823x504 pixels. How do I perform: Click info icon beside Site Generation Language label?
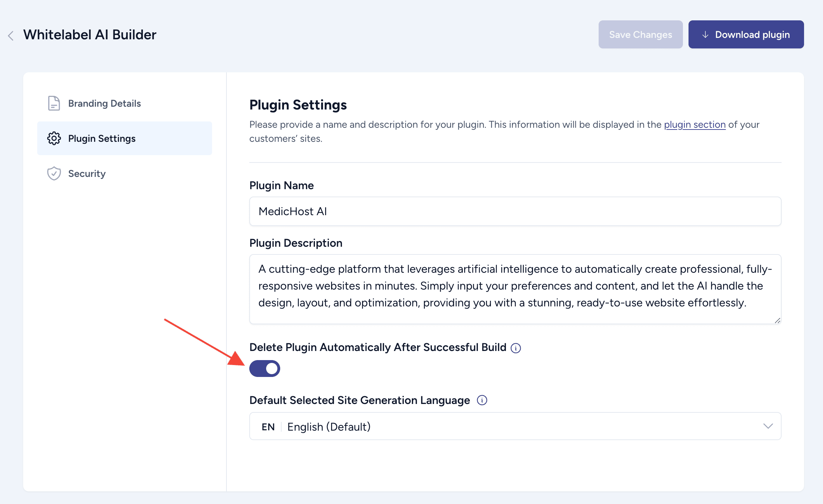point(482,400)
